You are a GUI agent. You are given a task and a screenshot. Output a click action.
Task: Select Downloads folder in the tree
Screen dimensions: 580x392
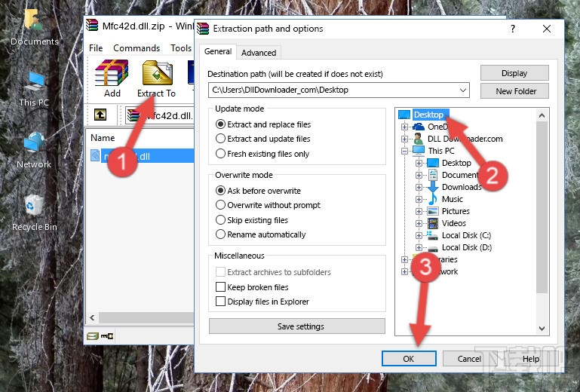click(462, 187)
